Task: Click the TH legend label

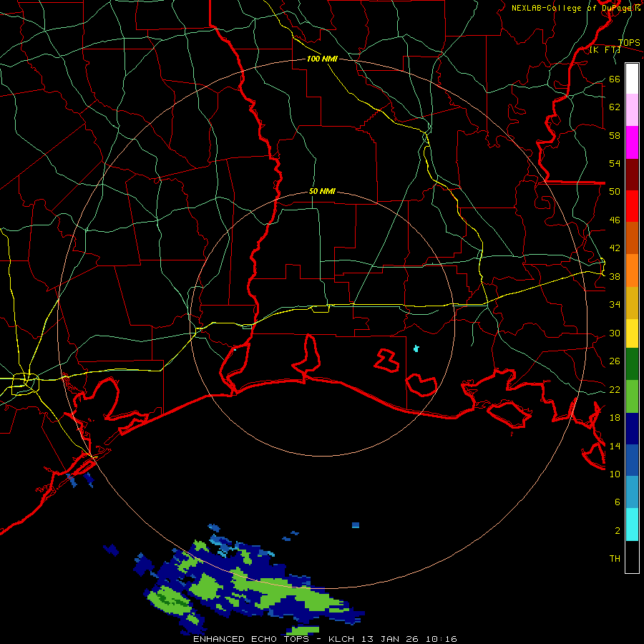Action: click(615, 558)
